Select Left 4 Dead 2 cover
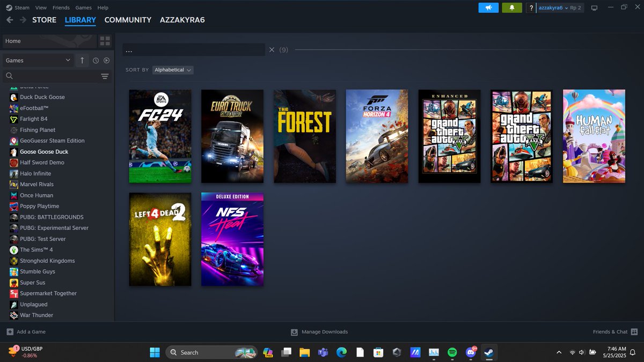644x362 pixels. point(160,239)
